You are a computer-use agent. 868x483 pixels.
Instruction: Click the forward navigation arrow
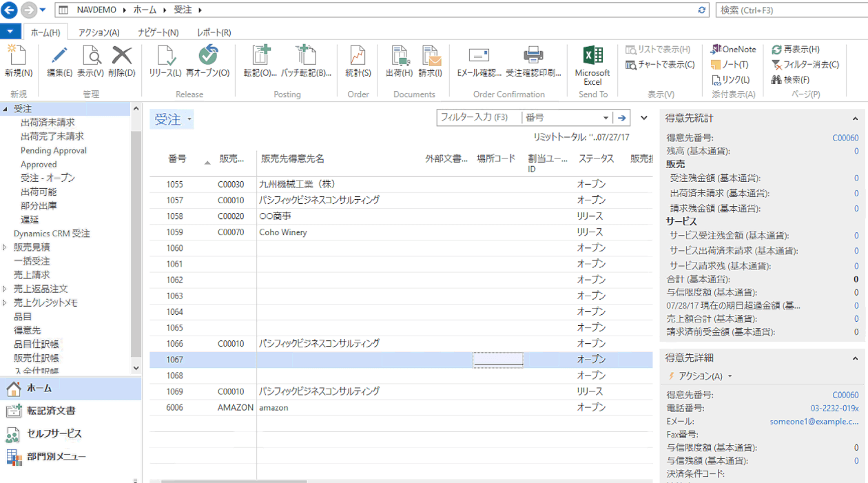(28, 10)
